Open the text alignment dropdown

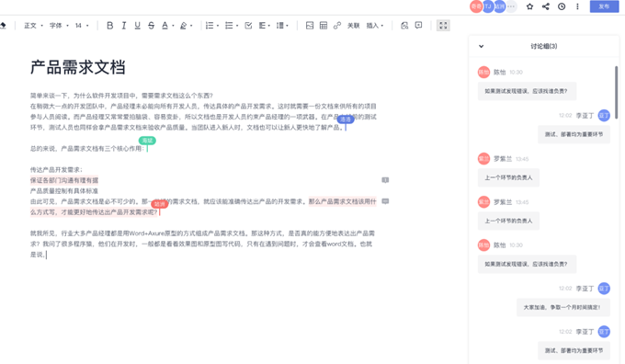pyautogui.click(x=265, y=26)
